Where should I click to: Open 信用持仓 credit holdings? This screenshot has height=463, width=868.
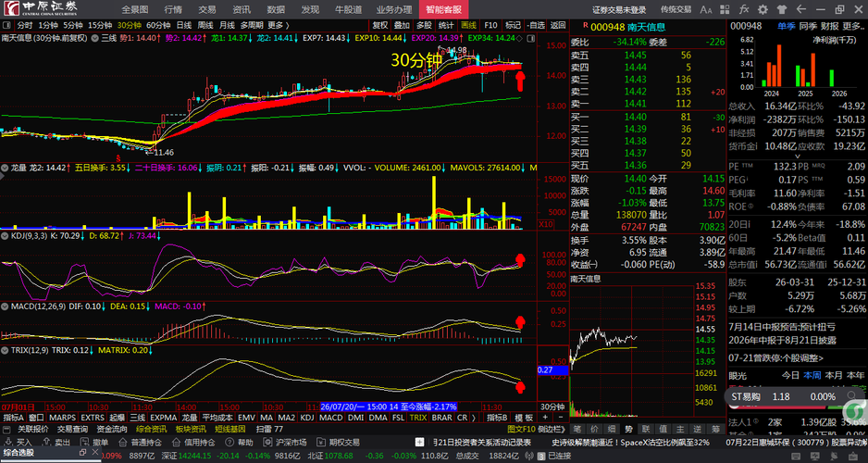[193, 443]
